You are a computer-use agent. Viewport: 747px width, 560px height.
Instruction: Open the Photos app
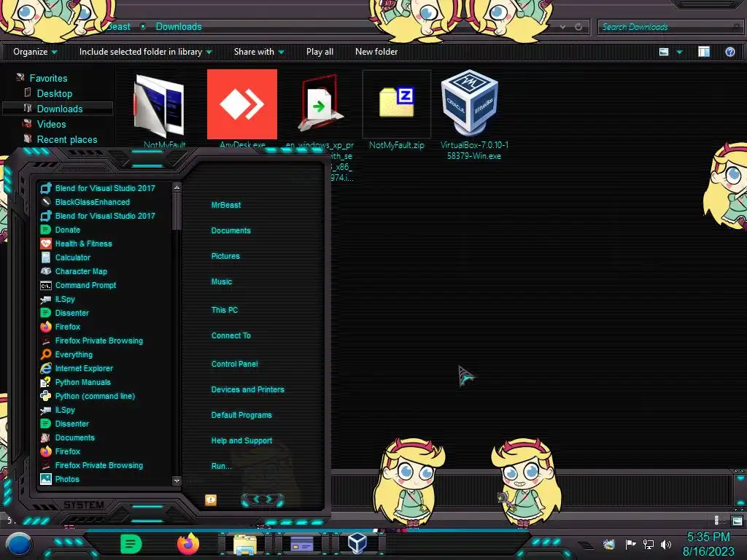coord(66,479)
